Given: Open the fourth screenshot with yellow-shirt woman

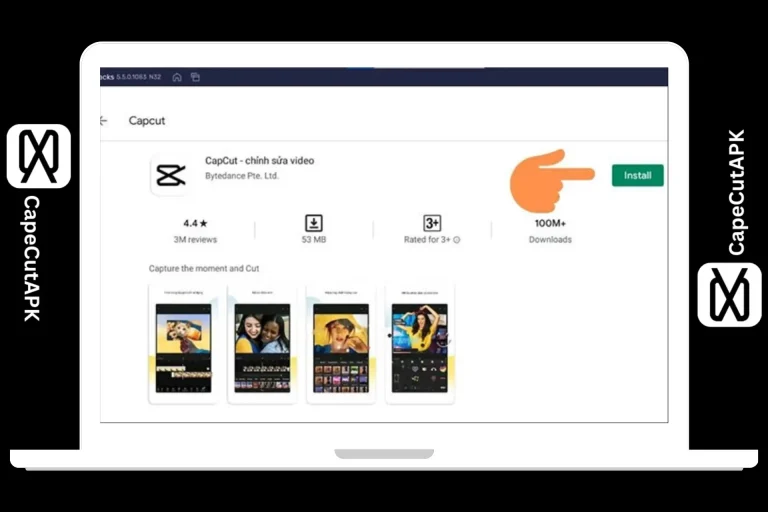Looking at the screenshot, I should pyautogui.click(x=420, y=344).
